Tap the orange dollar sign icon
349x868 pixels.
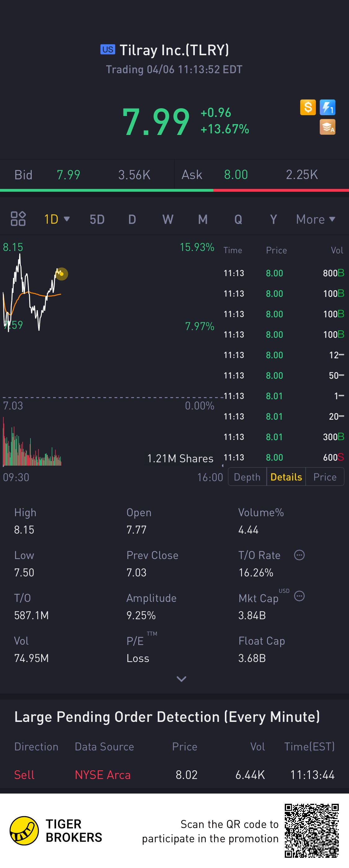pyautogui.click(x=307, y=107)
